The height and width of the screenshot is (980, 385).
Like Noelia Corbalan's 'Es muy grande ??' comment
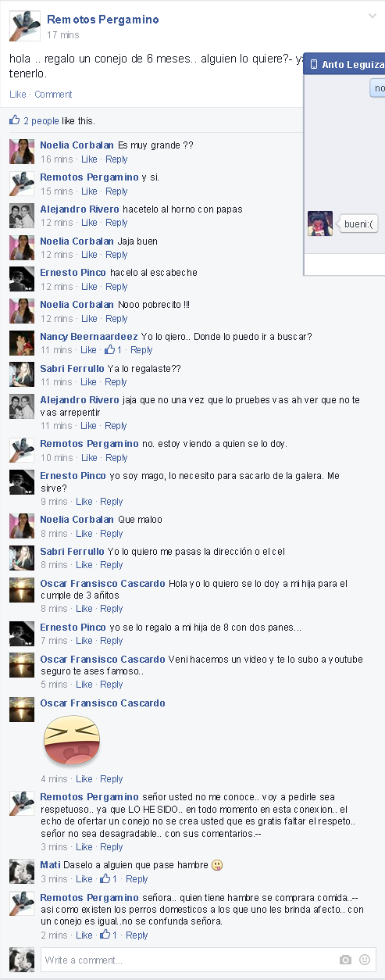coord(89,159)
